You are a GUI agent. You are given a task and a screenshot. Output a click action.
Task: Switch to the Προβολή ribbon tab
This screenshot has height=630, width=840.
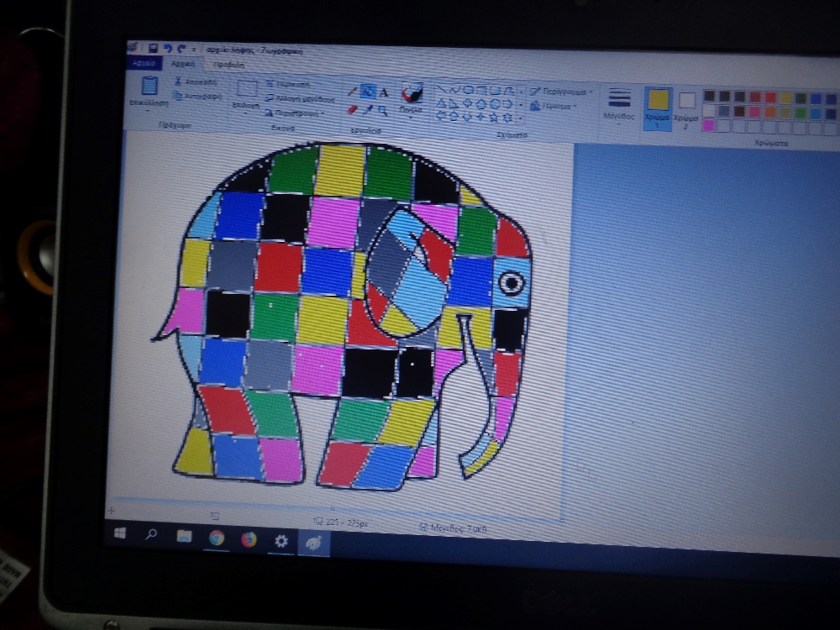(x=228, y=65)
